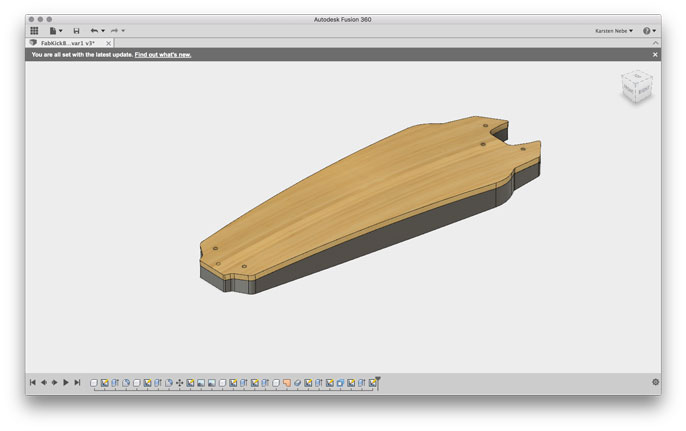
Task: Select the eraser-shaped feature in the timeline
Action: (298, 383)
